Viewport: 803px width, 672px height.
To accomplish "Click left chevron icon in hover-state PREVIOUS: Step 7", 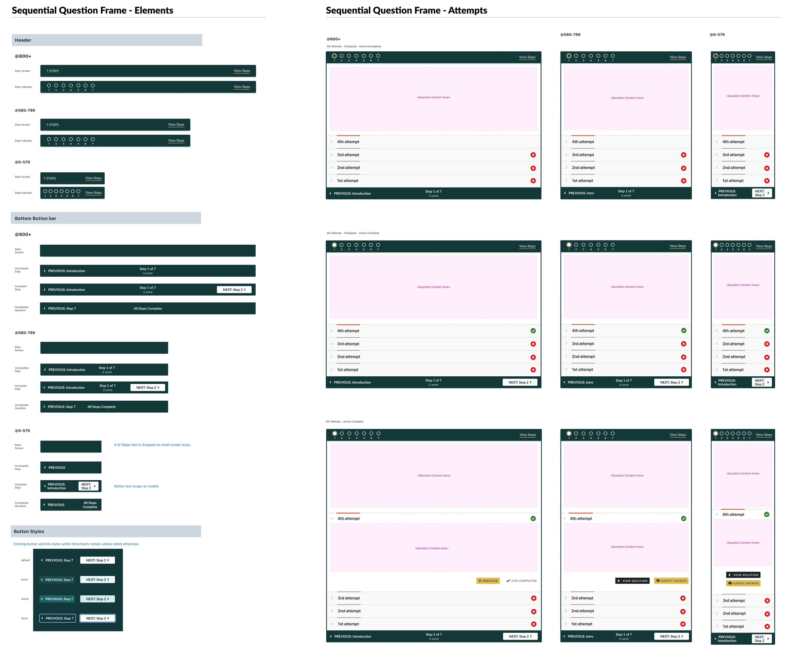I will click(42, 580).
